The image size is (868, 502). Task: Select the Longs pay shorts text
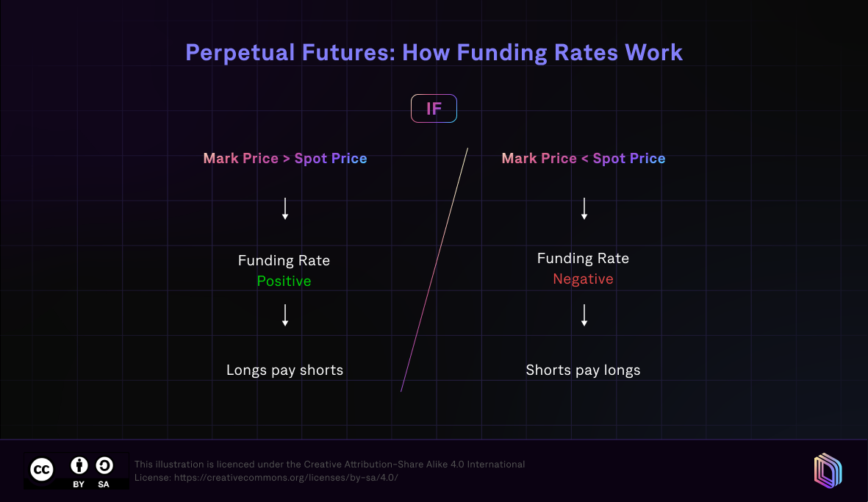tap(285, 370)
